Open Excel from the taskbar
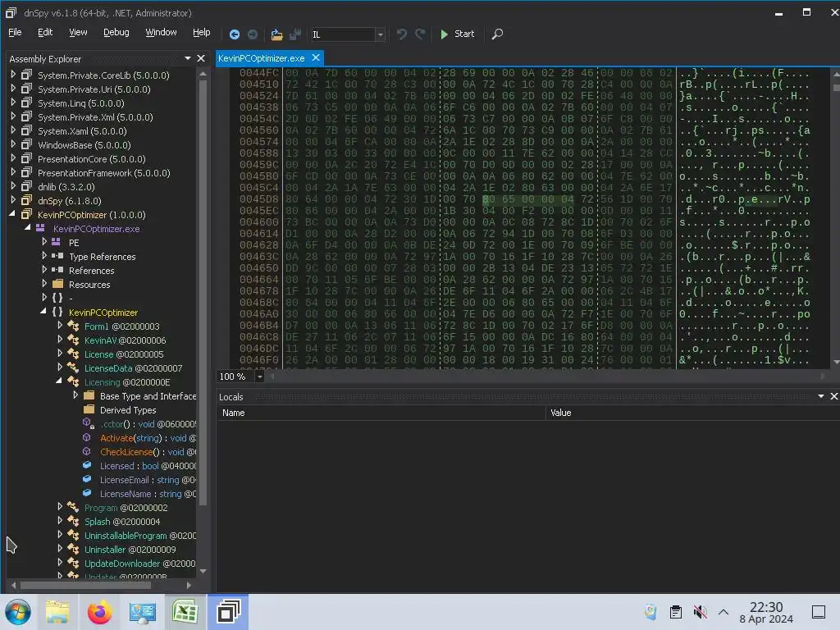This screenshot has width=840, height=630. [185, 612]
